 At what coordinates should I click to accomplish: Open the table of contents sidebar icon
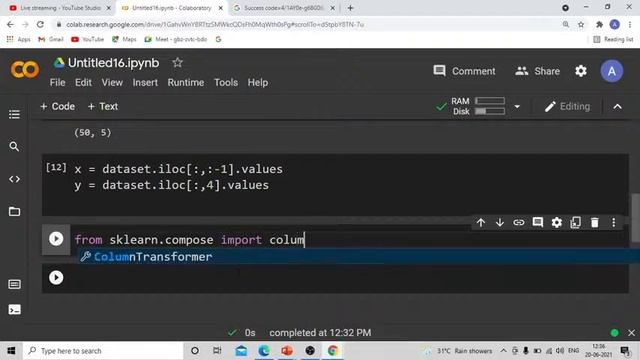pos(14,114)
